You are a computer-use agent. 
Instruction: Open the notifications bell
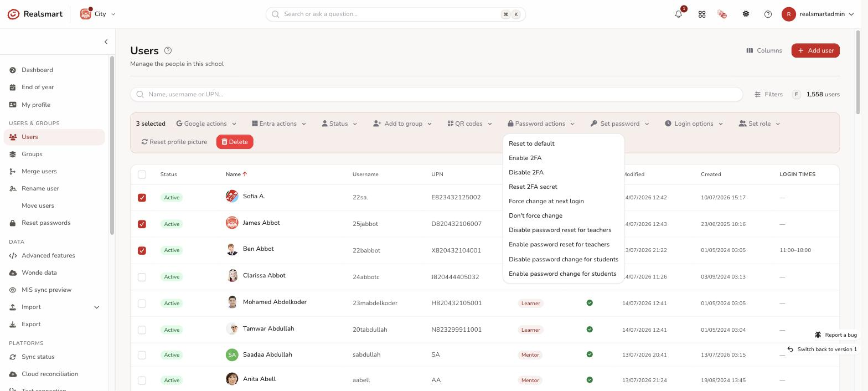[679, 14]
